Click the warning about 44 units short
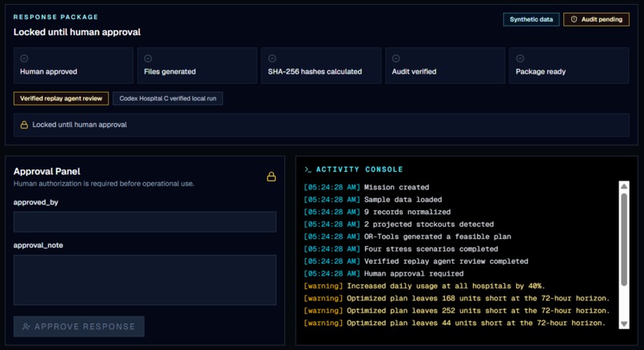Image resolution: width=644 pixels, height=350 pixels. [455, 323]
